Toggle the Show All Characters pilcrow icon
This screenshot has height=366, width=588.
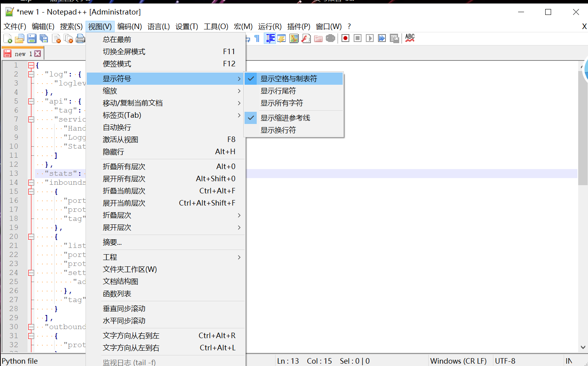click(x=257, y=38)
